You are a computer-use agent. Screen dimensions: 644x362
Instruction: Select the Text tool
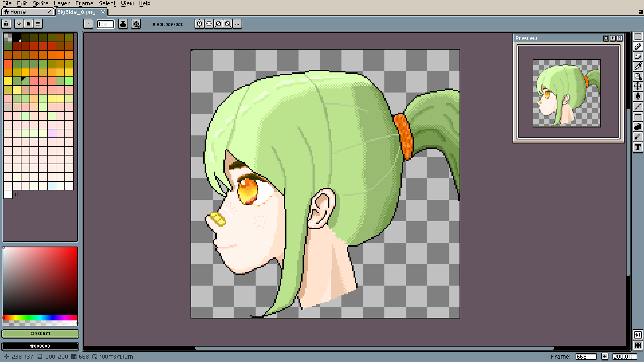(x=638, y=147)
